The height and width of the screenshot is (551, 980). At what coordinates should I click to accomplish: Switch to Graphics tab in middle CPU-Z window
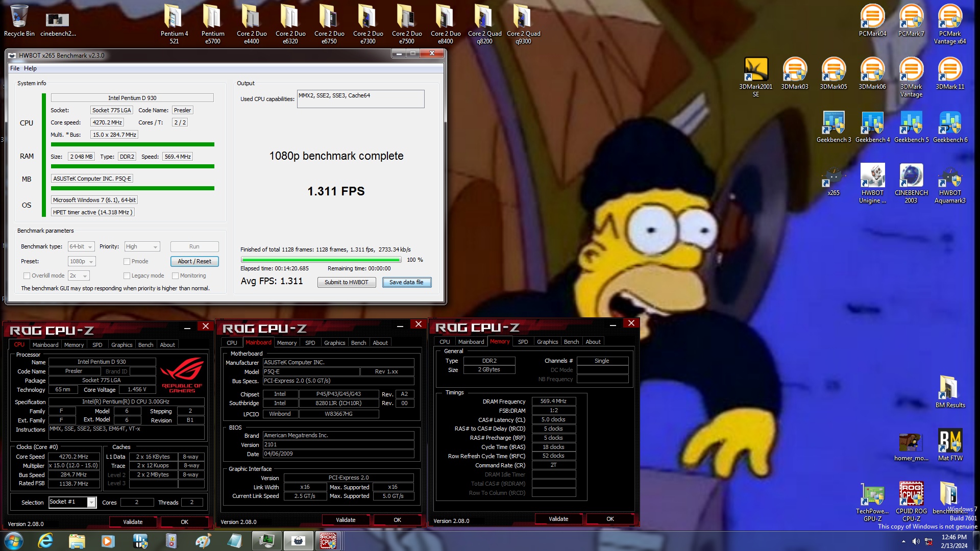point(334,343)
